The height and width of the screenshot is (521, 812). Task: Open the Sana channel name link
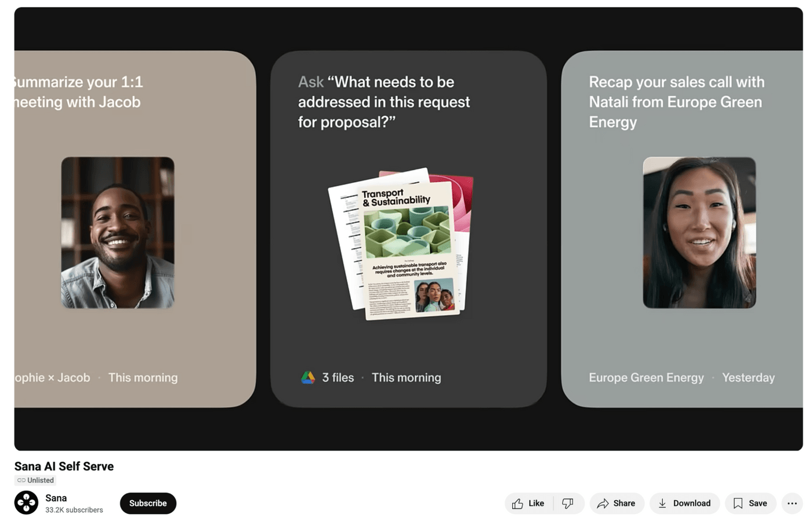click(x=56, y=498)
